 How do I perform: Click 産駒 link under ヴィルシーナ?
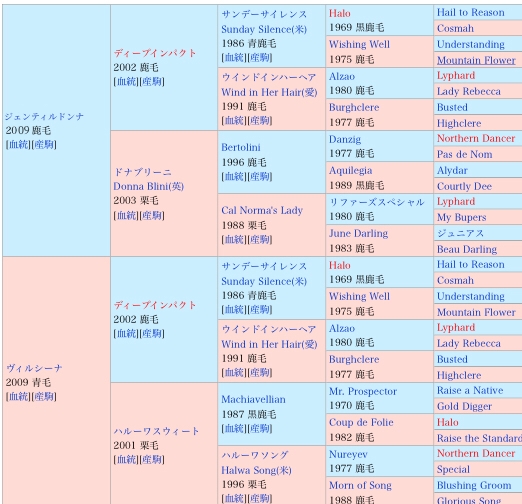coord(44,396)
